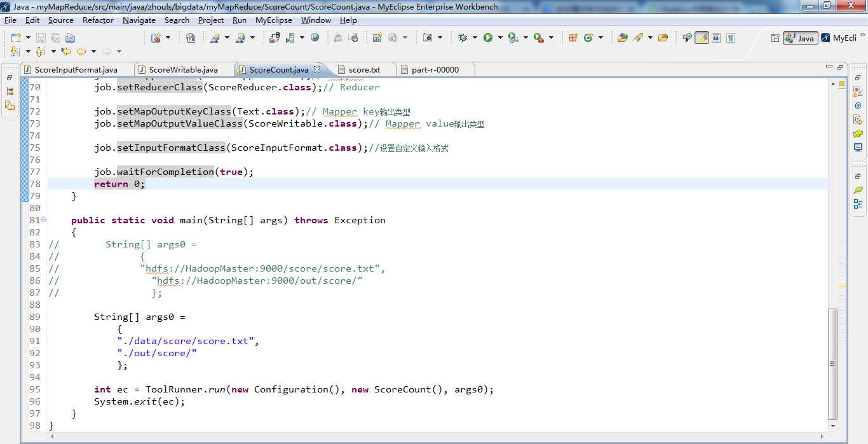868x444 pixels.
Task: Click the New file wizard icon
Action: pyautogui.click(x=16, y=38)
